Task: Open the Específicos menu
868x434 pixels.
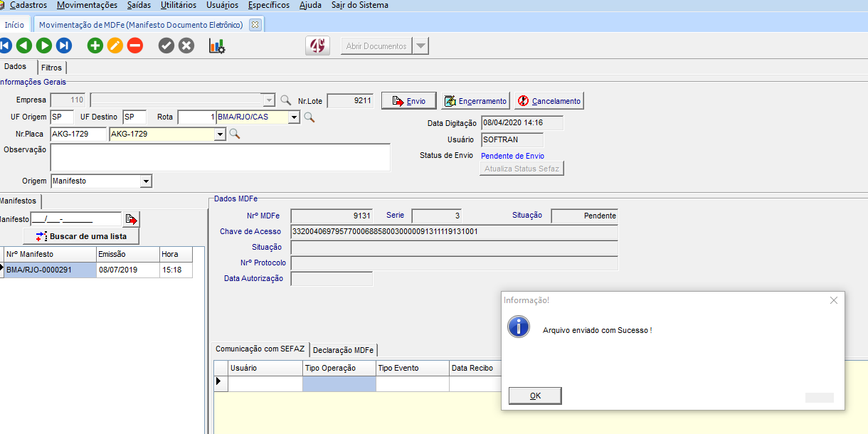Action: point(269,5)
